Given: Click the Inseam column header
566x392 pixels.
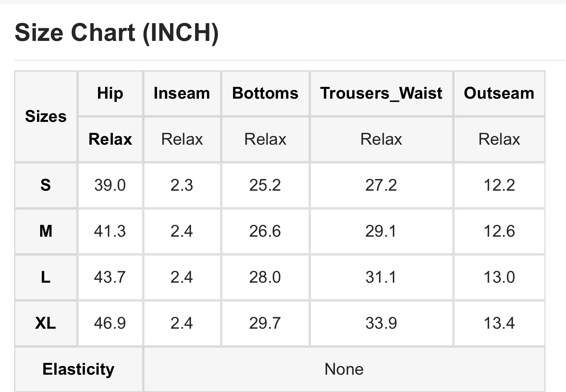Looking at the screenshot, I should coord(182,94).
